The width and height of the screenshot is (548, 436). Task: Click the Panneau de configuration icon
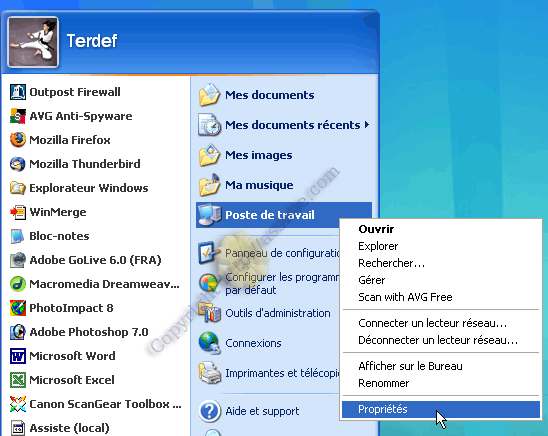[209, 253]
